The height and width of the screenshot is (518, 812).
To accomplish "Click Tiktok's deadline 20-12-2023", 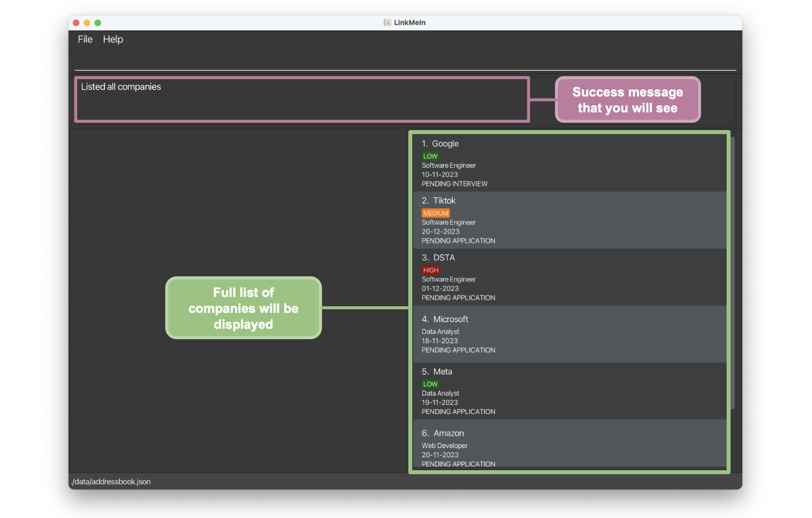I will click(440, 232).
